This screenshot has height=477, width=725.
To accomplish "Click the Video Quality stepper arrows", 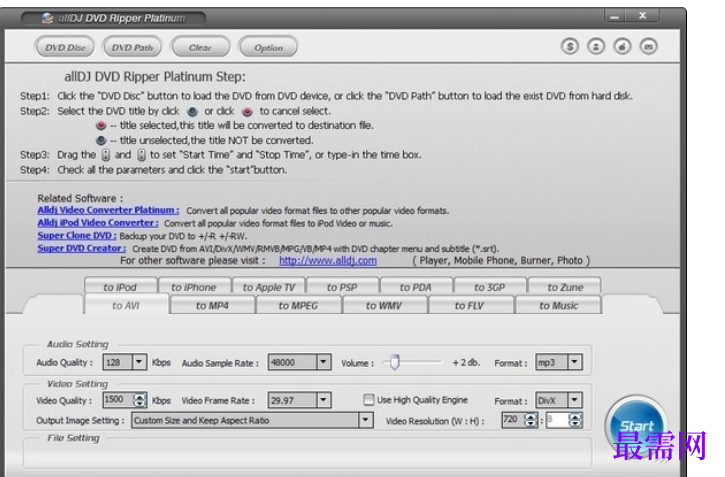I will click(140, 400).
